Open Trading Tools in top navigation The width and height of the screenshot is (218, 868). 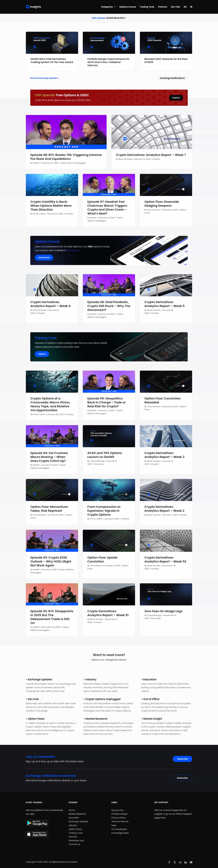click(x=147, y=7)
